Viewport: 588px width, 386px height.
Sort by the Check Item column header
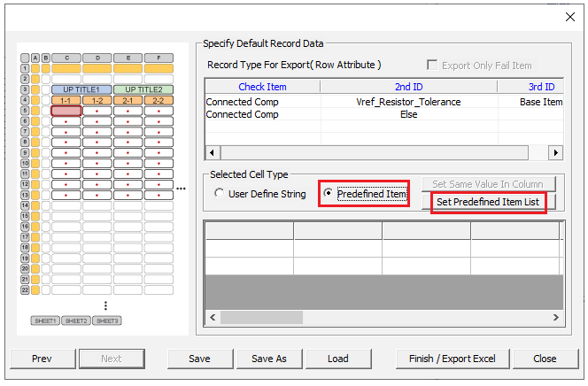(262, 87)
